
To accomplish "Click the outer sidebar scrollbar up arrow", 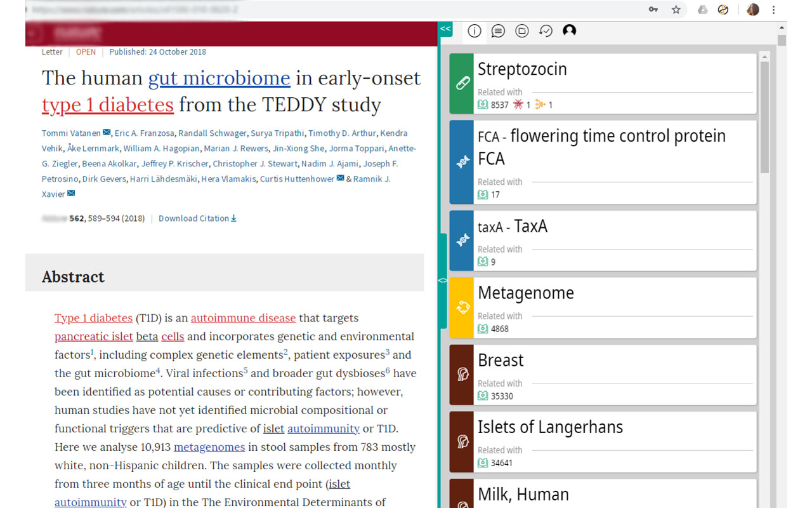I will click(782, 29).
